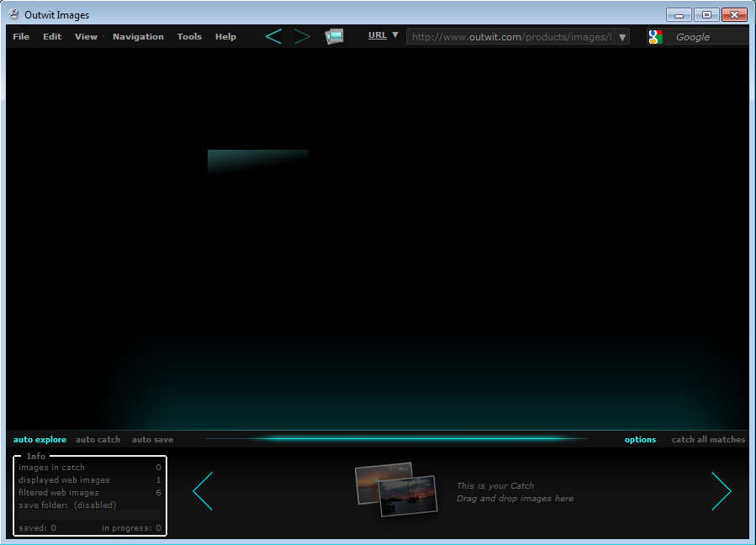The width and height of the screenshot is (756, 545).
Task: Click catch all matches
Action: pyautogui.click(x=708, y=440)
